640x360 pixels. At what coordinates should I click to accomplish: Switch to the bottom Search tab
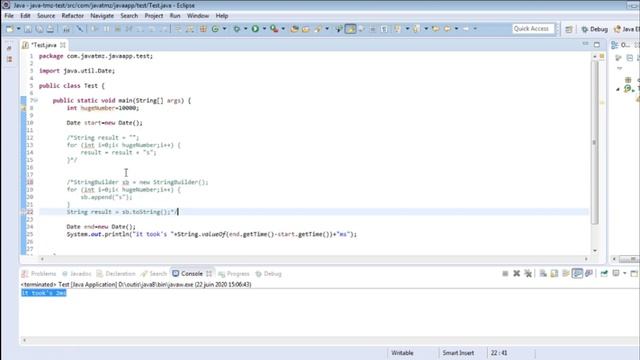coord(154,273)
